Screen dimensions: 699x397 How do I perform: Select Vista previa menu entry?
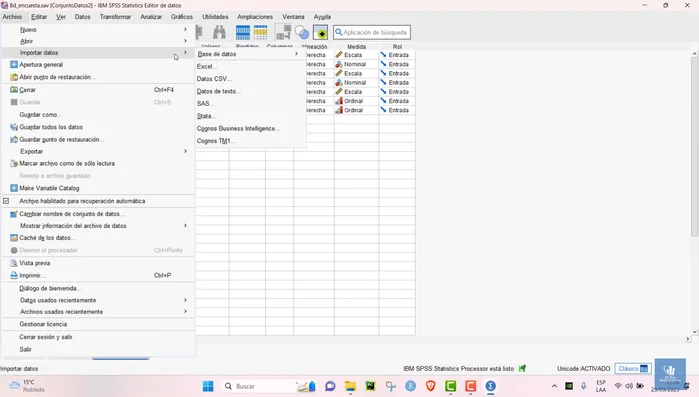(34, 263)
